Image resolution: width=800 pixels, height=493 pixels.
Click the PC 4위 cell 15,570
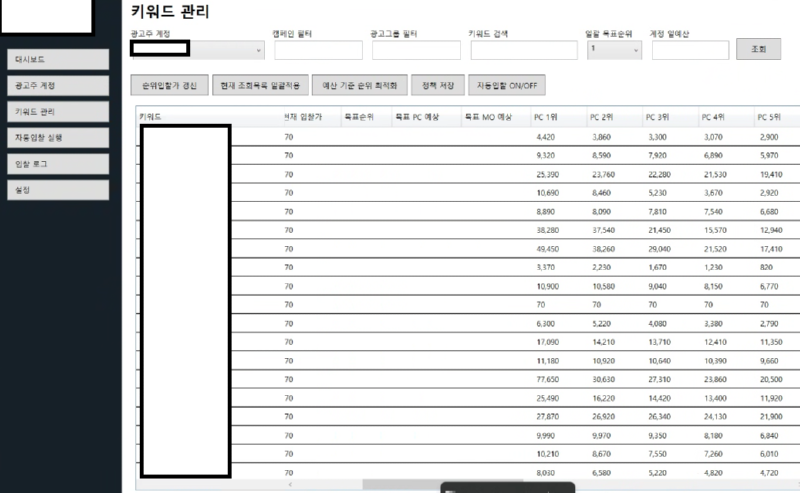(x=715, y=230)
